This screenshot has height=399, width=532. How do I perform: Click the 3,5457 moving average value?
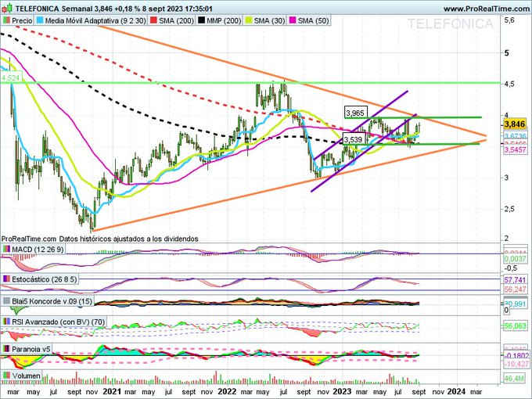(515, 149)
